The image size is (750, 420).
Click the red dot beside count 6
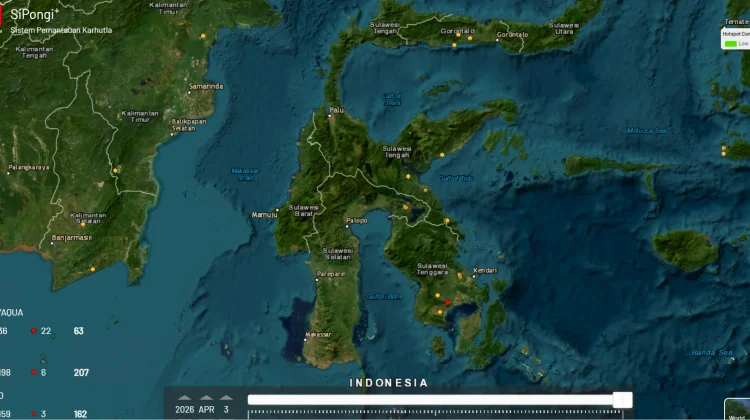pyautogui.click(x=33, y=372)
